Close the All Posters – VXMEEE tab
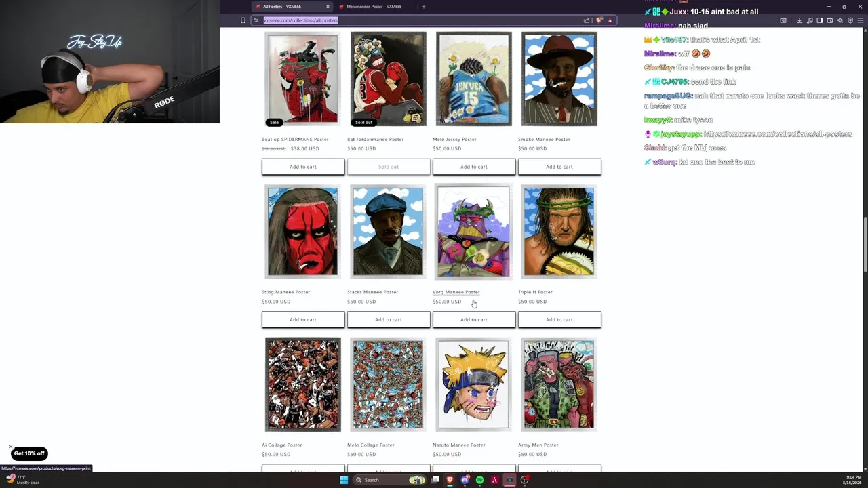Screen dimensions: 868x488 (x=328, y=7)
